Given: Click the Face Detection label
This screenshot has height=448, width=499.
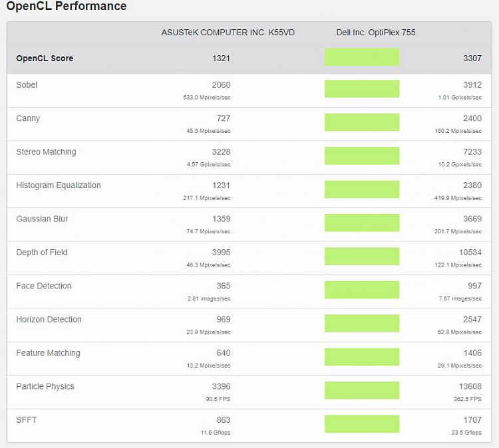Looking at the screenshot, I should tap(44, 286).
